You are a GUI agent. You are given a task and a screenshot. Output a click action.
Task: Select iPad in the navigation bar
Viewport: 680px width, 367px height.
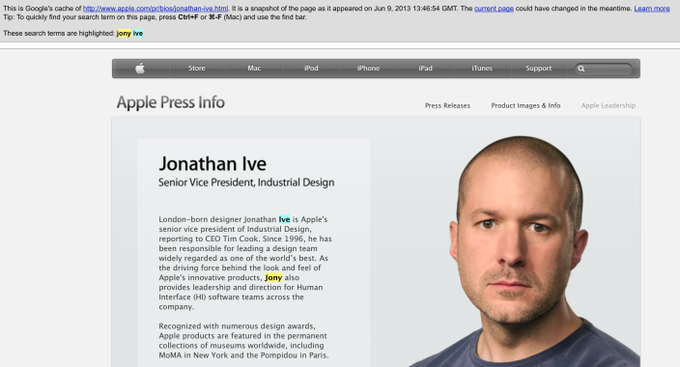(x=425, y=68)
